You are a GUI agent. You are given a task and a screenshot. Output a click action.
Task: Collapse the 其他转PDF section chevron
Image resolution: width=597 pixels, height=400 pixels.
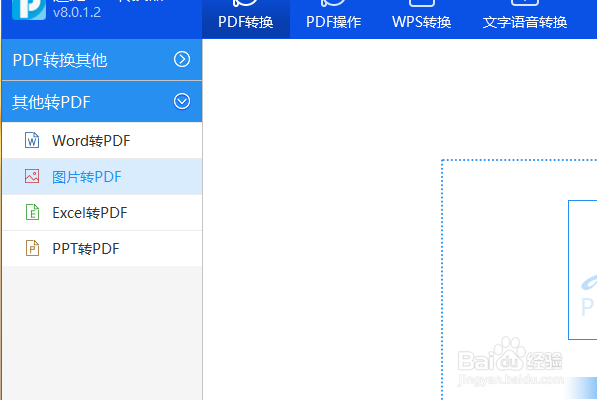[x=182, y=102]
